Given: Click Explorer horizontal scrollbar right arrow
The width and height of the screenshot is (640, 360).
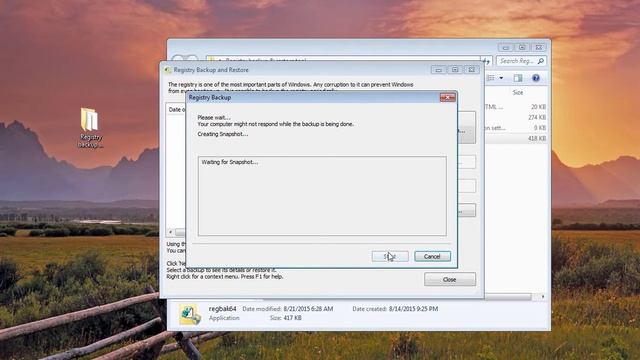Looking at the screenshot, I should tap(542, 297).
